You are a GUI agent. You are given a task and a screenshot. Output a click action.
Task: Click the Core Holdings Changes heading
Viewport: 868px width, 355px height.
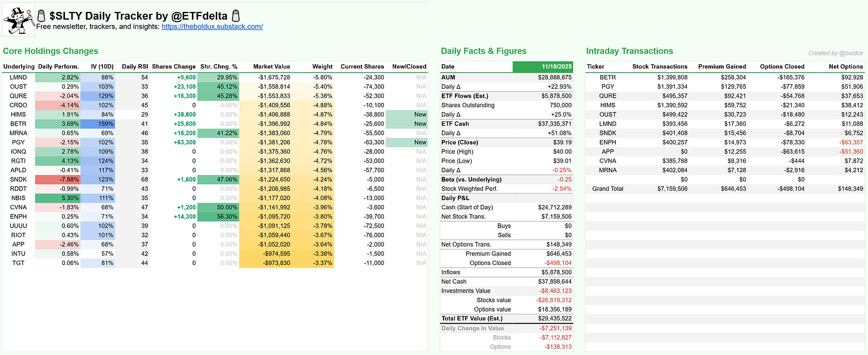point(51,51)
